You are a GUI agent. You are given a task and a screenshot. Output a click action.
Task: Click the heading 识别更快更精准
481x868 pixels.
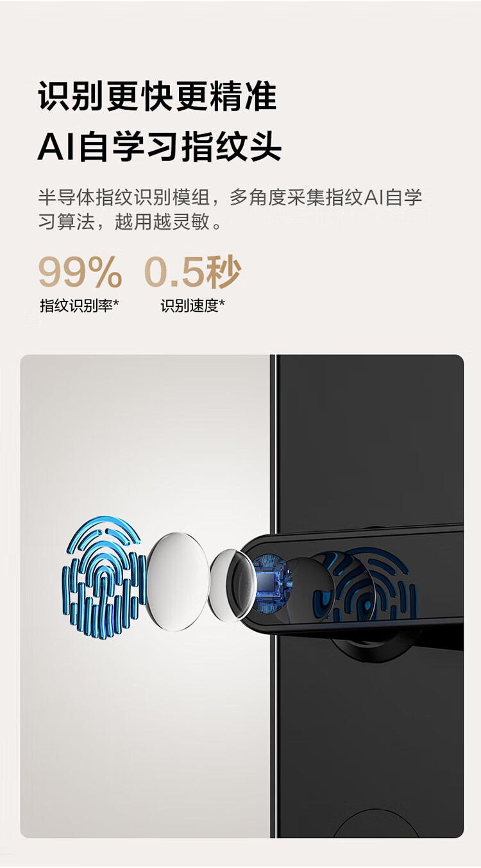point(157,96)
